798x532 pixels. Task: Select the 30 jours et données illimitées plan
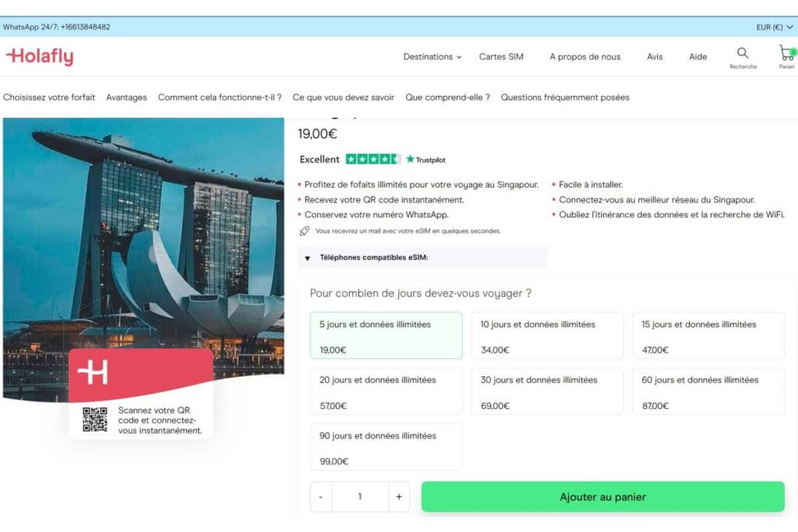[546, 391]
